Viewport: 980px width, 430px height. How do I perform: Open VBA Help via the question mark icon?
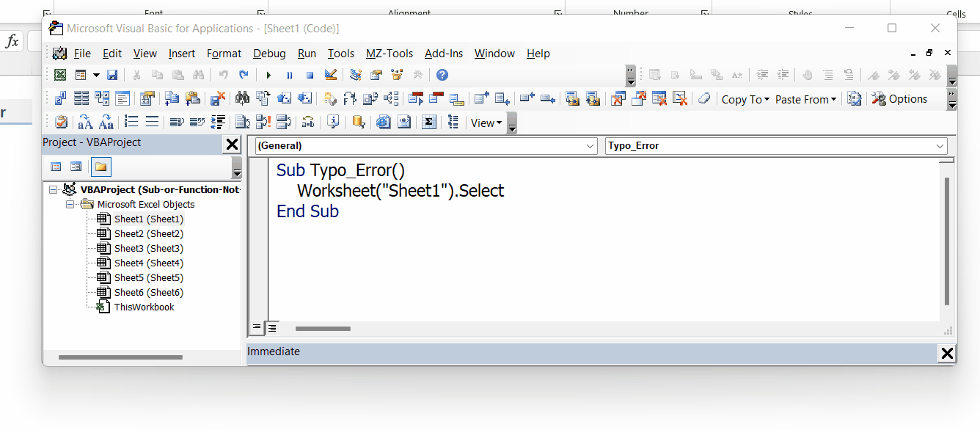pos(441,74)
